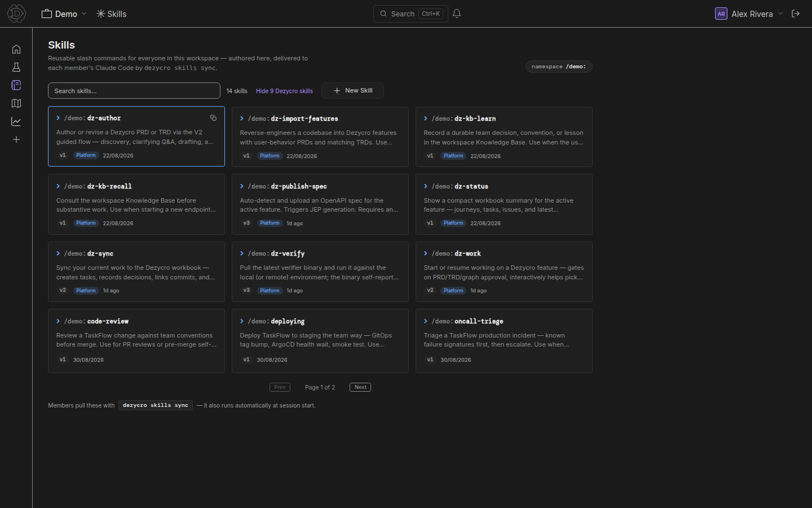Copy the dz-author skill command
Screen dimensions: 812x508
tap(213, 118)
